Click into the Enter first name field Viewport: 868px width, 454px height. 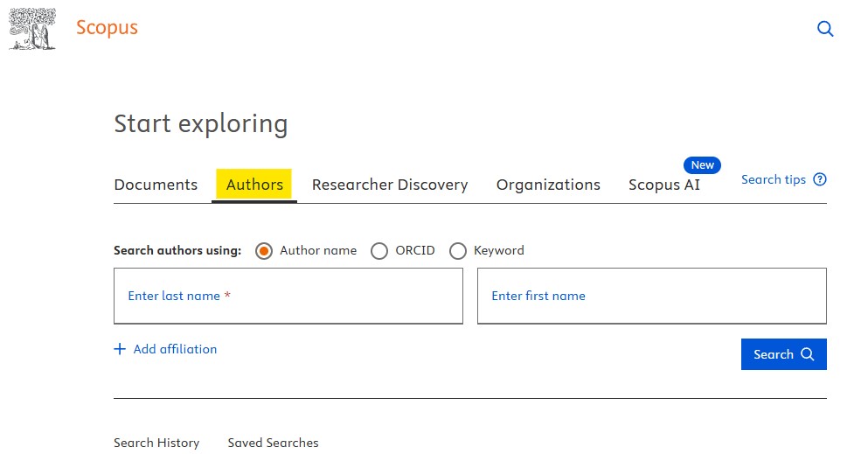(x=651, y=296)
